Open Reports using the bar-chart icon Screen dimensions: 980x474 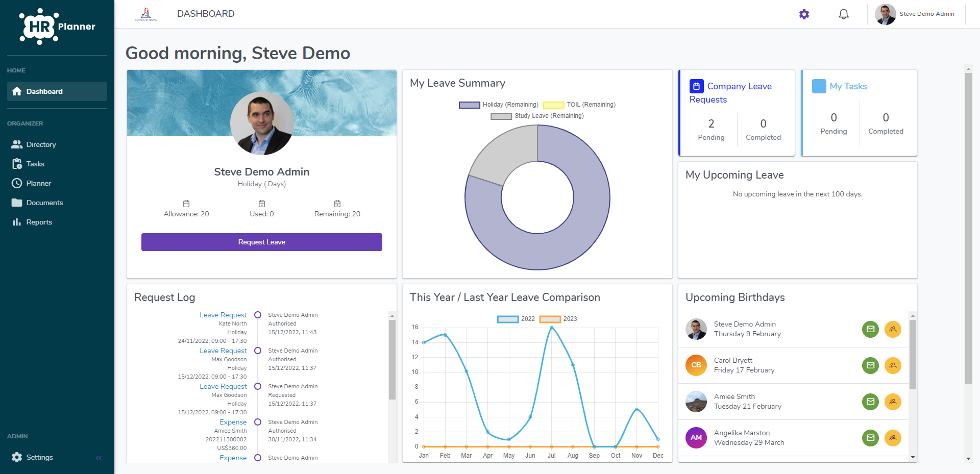pos(16,222)
